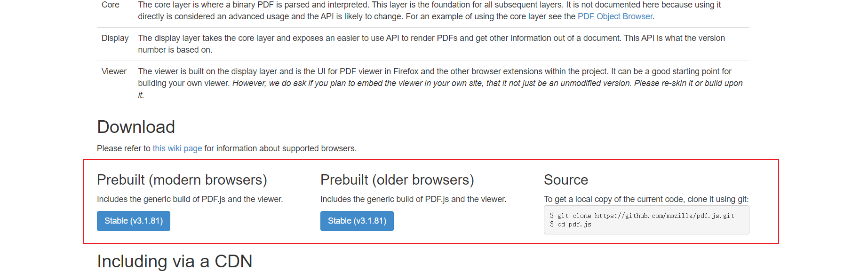Click the Core layer description text
Viewport: 868px width, 272px height.
tap(423, 10)
